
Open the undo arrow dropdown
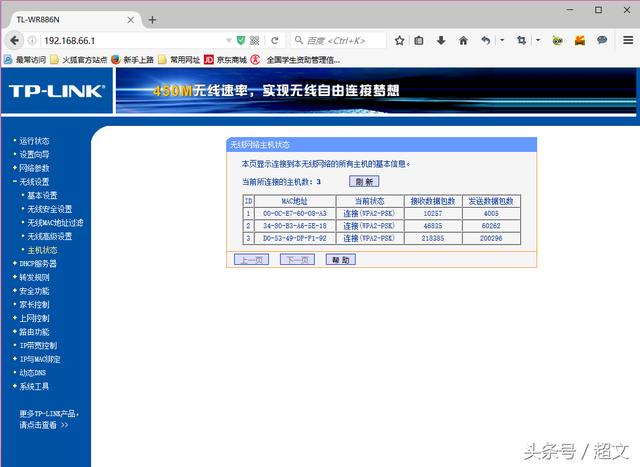pyautogui.click(x=502, y=40)
